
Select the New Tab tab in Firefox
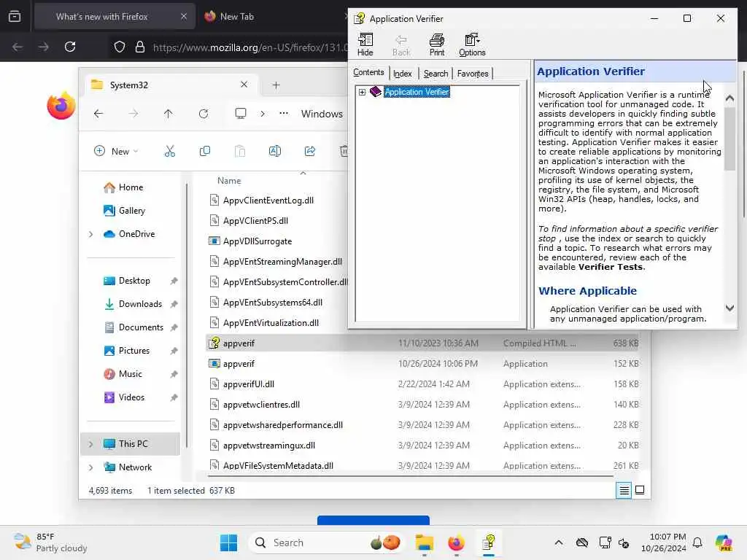click(237, 17)
